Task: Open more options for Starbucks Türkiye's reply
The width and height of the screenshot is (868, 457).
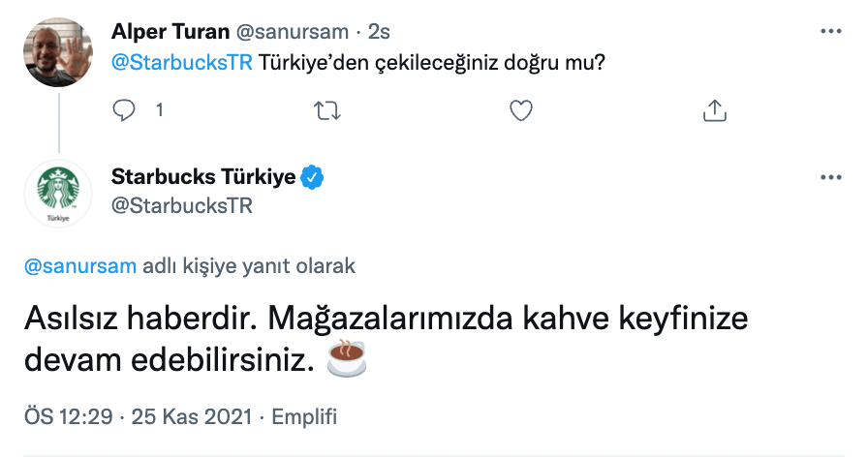Action: click(x=831, y=178)
